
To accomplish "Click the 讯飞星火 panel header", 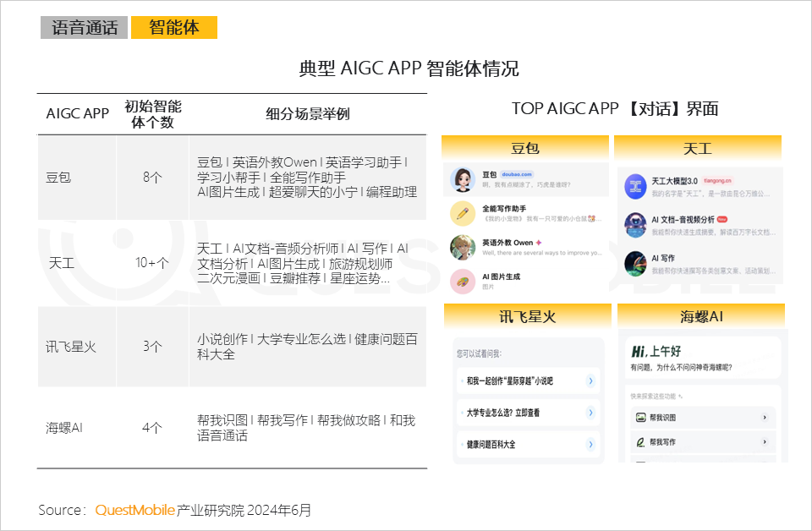I will pos(528,316).
